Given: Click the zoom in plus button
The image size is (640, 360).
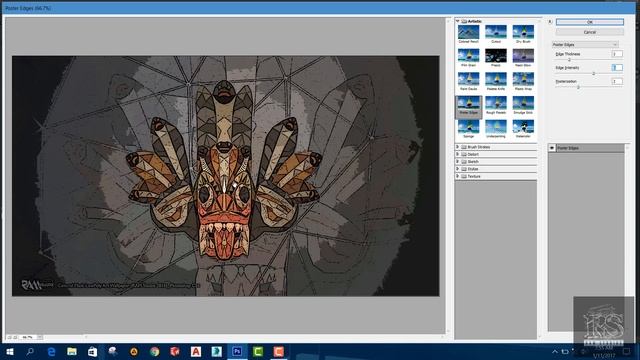Looking at the screenshot, I should [x=16, y=337].
